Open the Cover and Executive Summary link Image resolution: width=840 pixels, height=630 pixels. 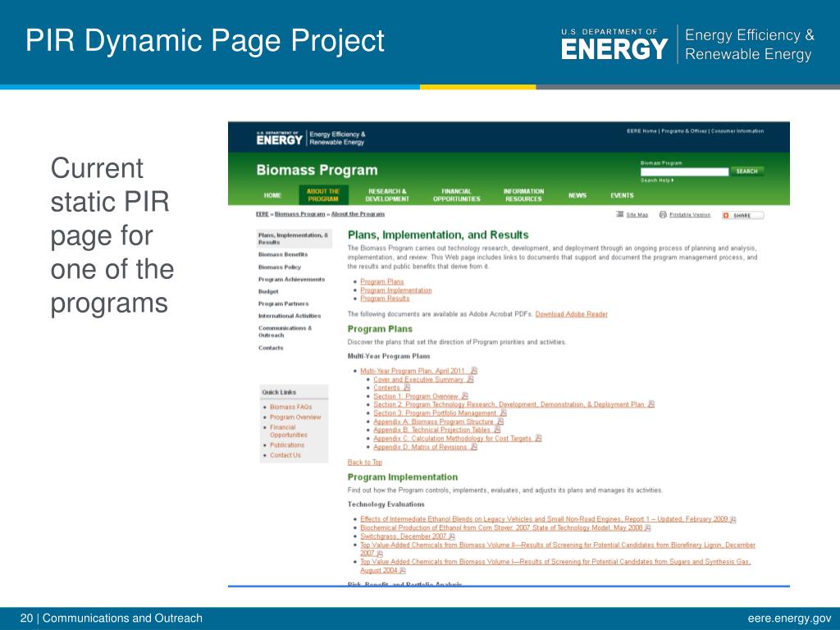coord(418,379)
